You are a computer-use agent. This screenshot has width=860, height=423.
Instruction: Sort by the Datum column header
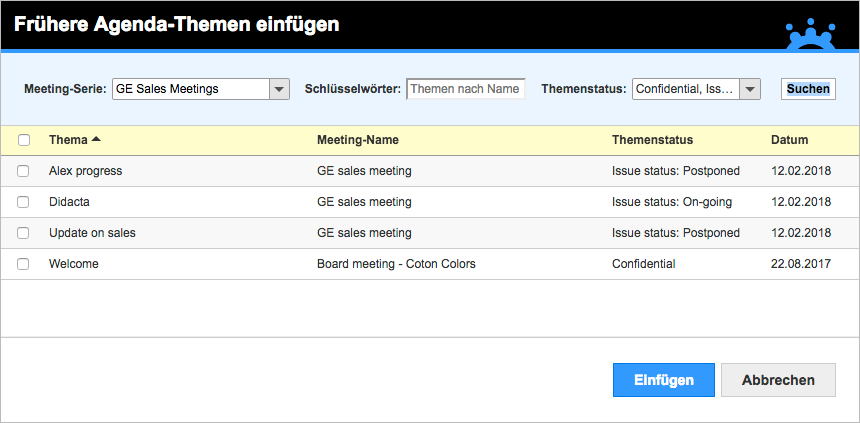coord(789,140)
